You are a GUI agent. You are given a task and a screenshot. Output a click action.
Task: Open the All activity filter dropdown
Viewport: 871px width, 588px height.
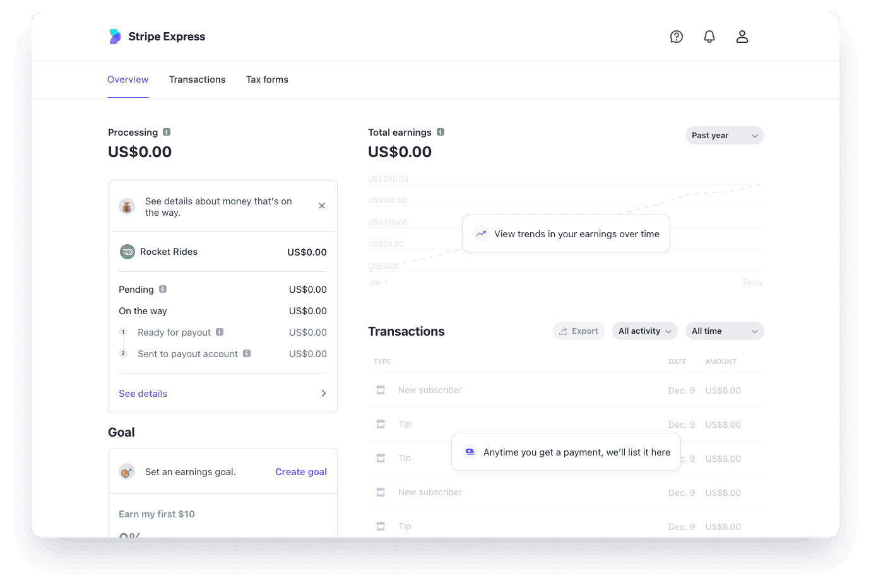pos(645,331)
